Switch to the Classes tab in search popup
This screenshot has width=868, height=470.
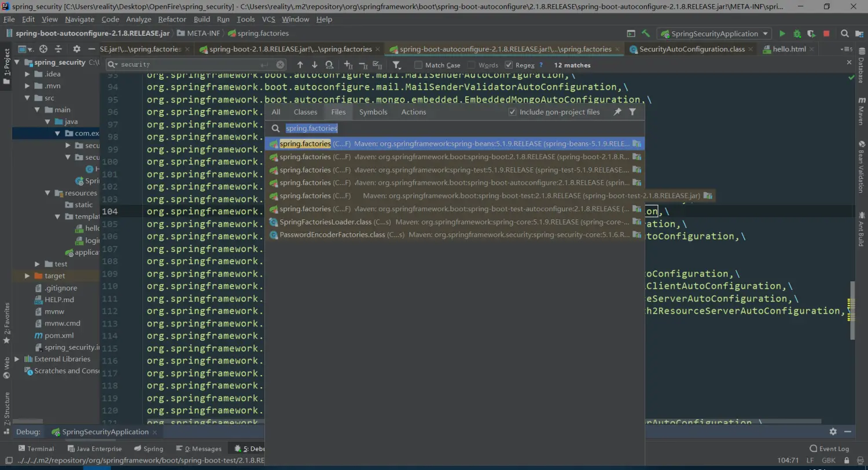pos(305,112)
